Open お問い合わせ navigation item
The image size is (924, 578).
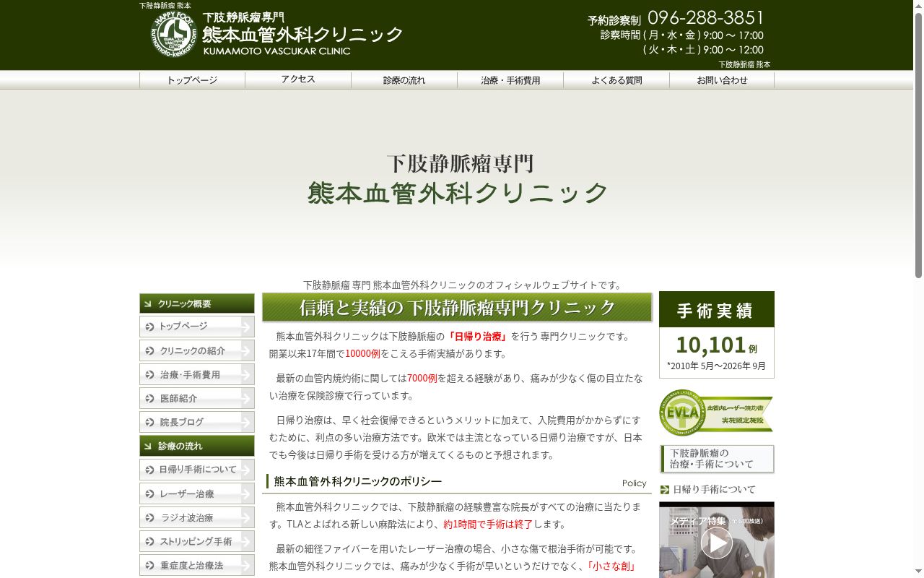click(722, 80)
